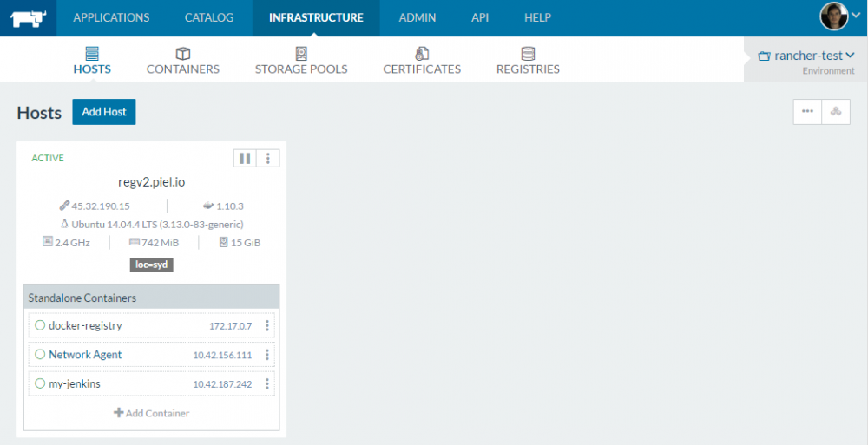Open the Admin menu
Screen dimensions: 868x445
418,17
